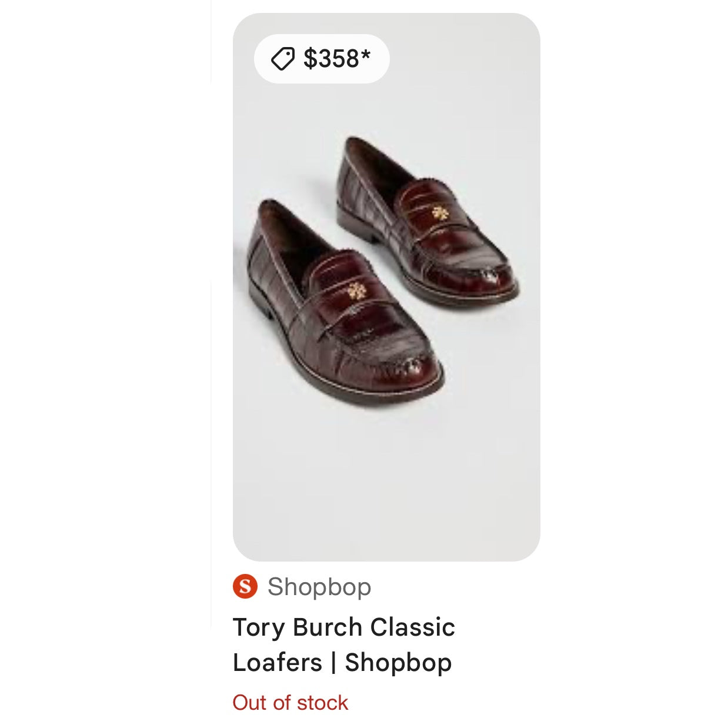
Task: Open the Shopbop merchant name link
Action: pyautogui.click(x=319, y=586)
